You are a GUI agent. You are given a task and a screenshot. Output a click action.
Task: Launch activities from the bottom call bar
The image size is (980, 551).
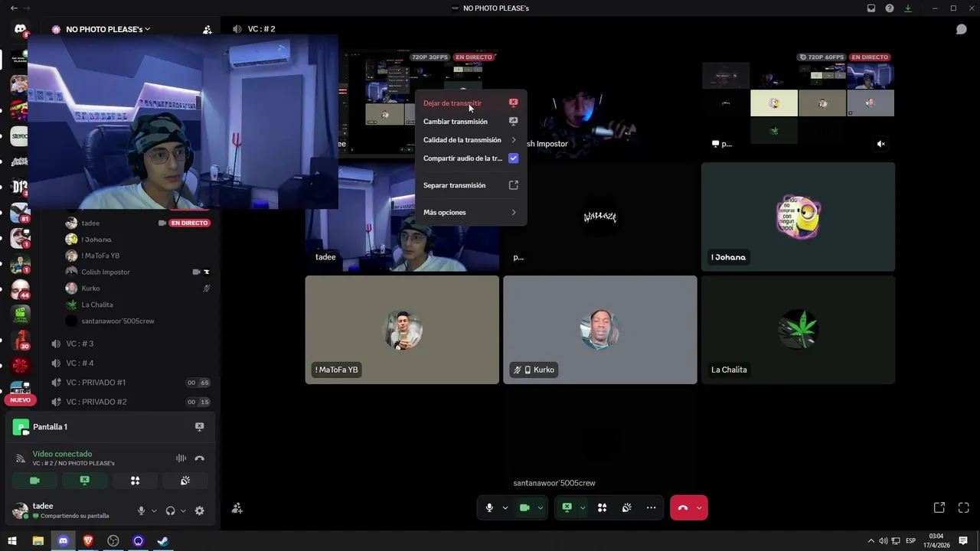coord(602,507)
